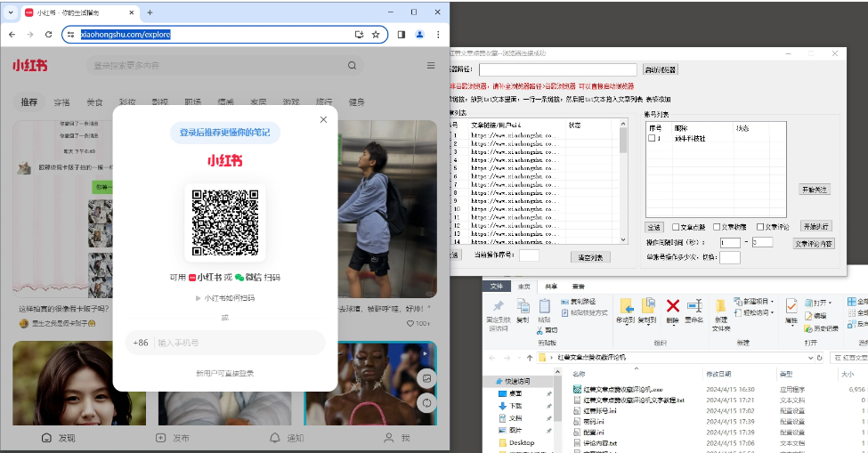The width and height of the screenshot is (868, 453).
Task: Click the Properties icon in the ribbon
Action: 791,307
